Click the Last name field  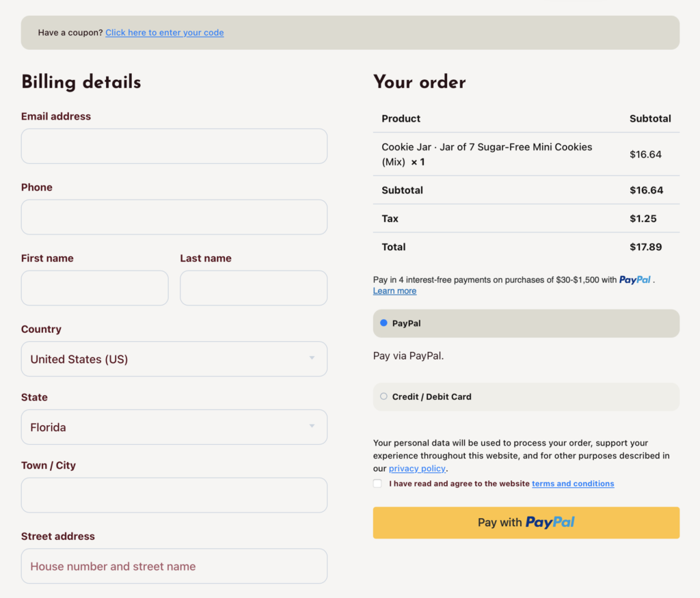tap(254, 288)
